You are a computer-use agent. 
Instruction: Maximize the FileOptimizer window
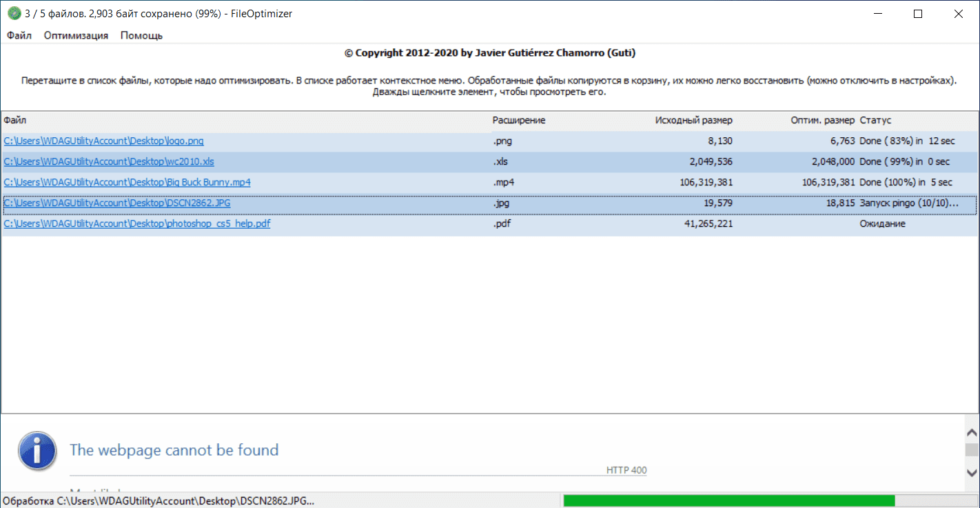[918, 14]
